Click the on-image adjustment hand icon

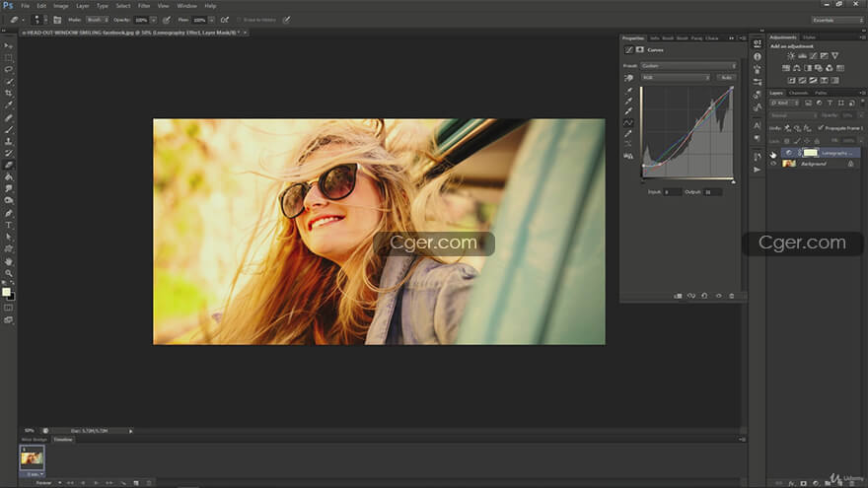(628, 78)
